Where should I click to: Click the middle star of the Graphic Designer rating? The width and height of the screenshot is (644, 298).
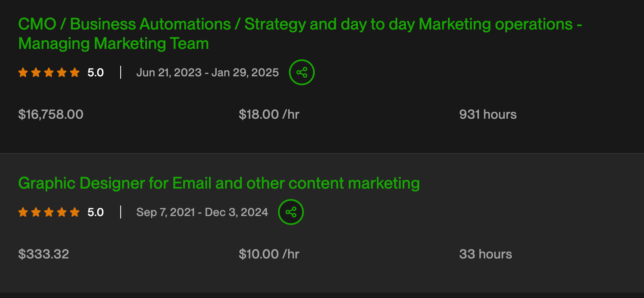click(49, 212)
